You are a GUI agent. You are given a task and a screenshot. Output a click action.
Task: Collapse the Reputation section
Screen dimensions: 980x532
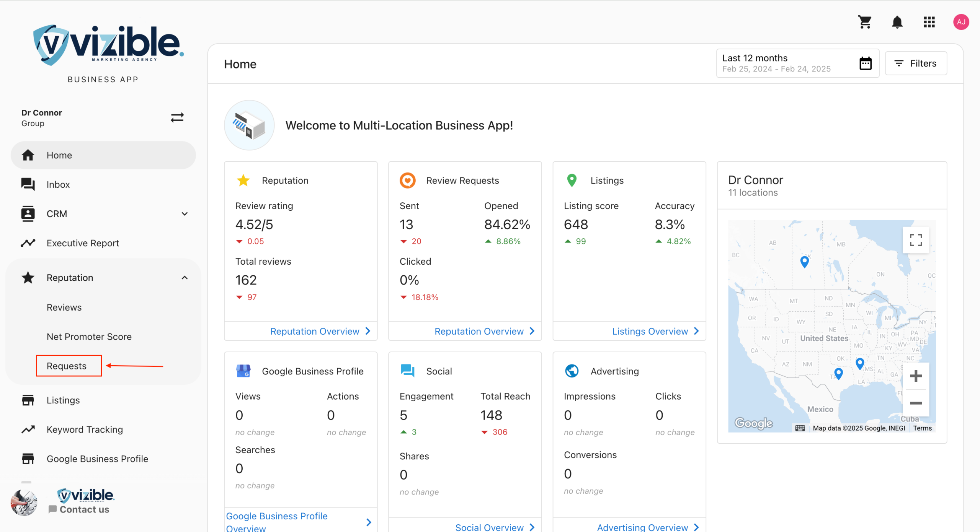click(x=185, y=278)
